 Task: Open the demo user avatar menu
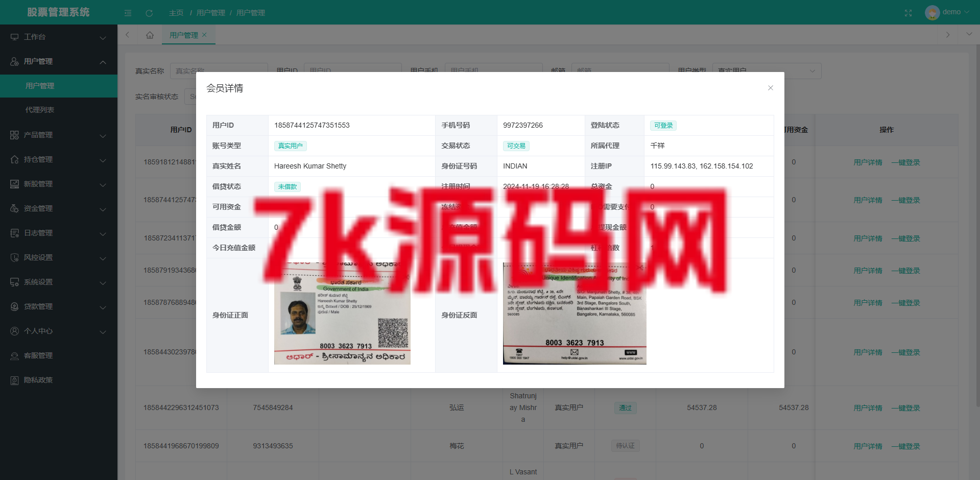[x=947, y=12]
